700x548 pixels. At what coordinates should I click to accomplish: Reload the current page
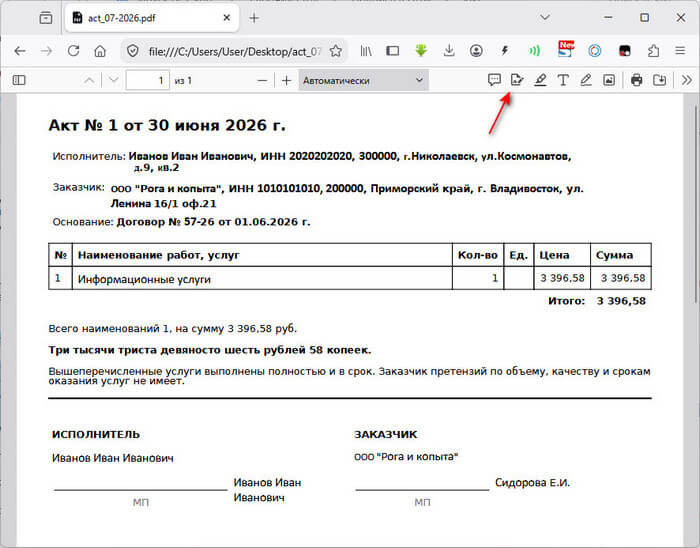(74, 51)
